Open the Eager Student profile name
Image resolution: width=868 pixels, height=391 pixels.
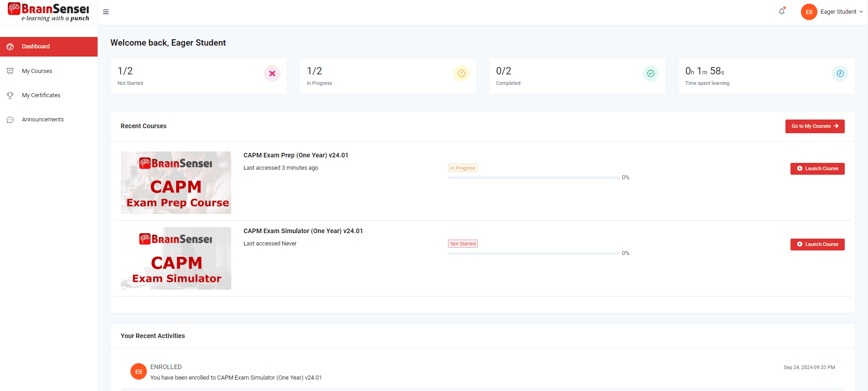point(838,12)
